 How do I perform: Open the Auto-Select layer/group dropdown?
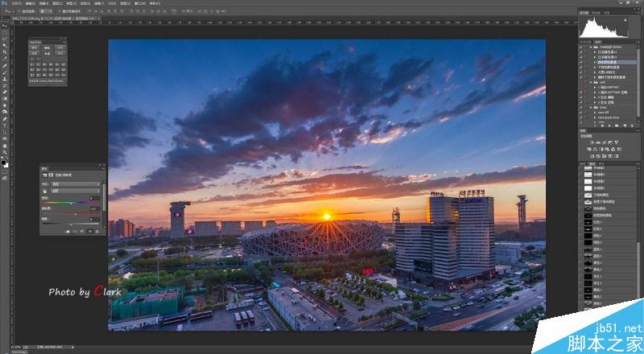tap(46, 11)
